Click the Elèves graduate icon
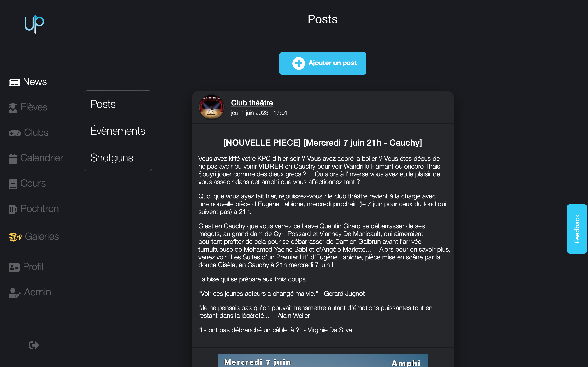 click(13, 108)
